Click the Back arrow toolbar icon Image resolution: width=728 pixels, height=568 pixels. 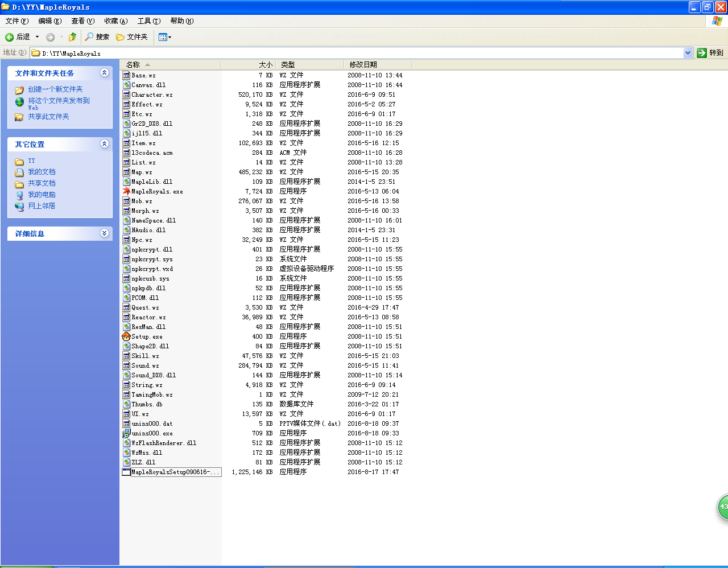pyautogui.click(x=10, y=37)
